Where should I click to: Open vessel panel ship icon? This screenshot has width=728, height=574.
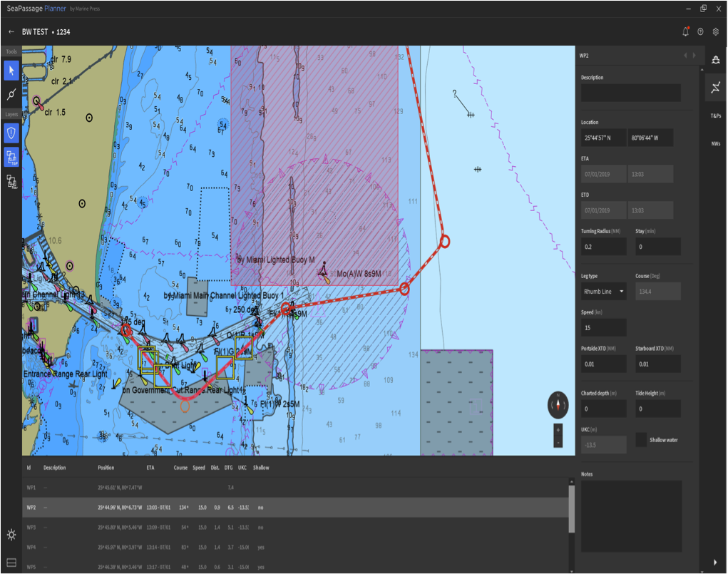[x=716, y=60]
